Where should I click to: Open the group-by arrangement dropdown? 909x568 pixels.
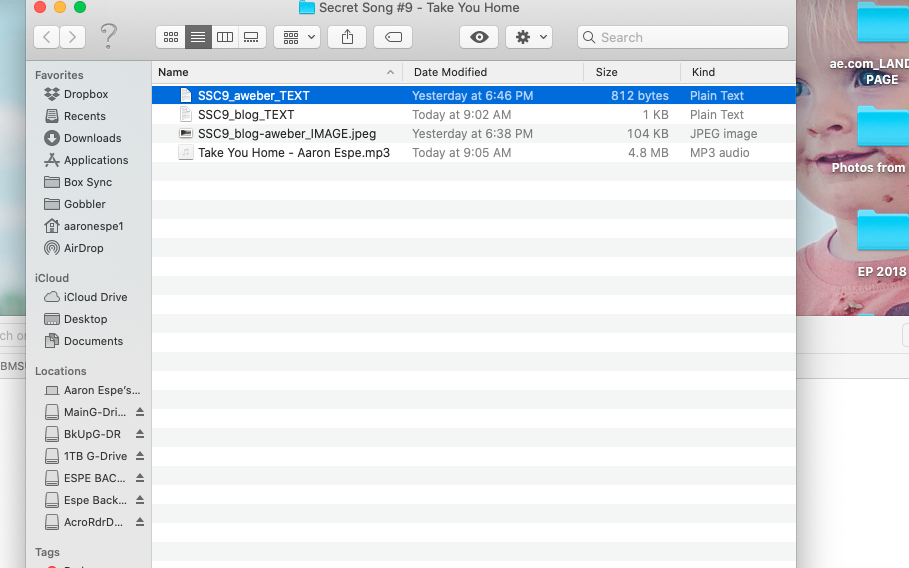point(297,37)
